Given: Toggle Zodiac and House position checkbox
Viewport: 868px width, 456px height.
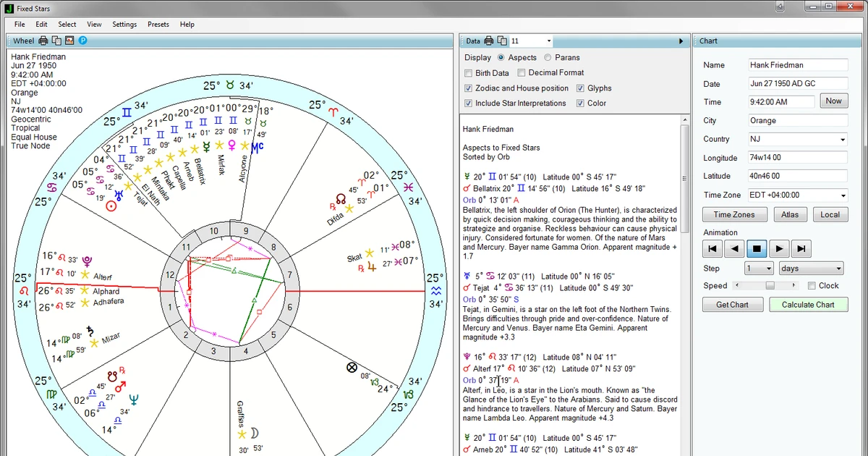Looking at the screenshot, I should (468, 88).
